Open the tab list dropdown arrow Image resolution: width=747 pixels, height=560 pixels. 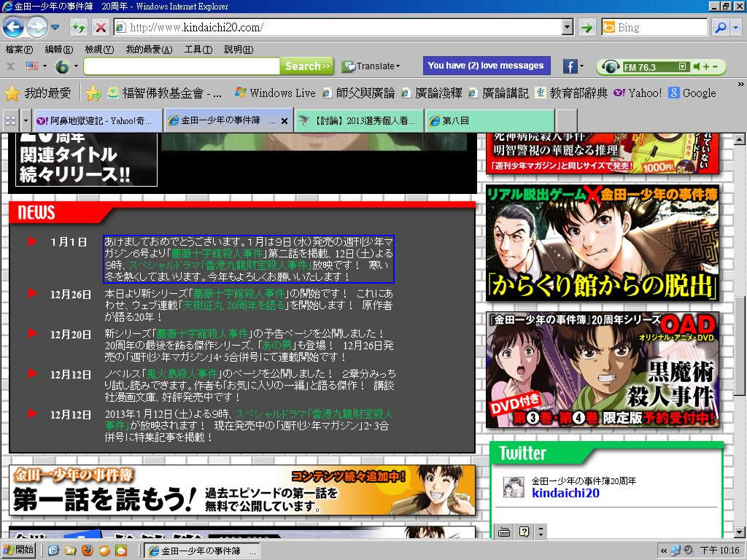click(x=26, y=121)
